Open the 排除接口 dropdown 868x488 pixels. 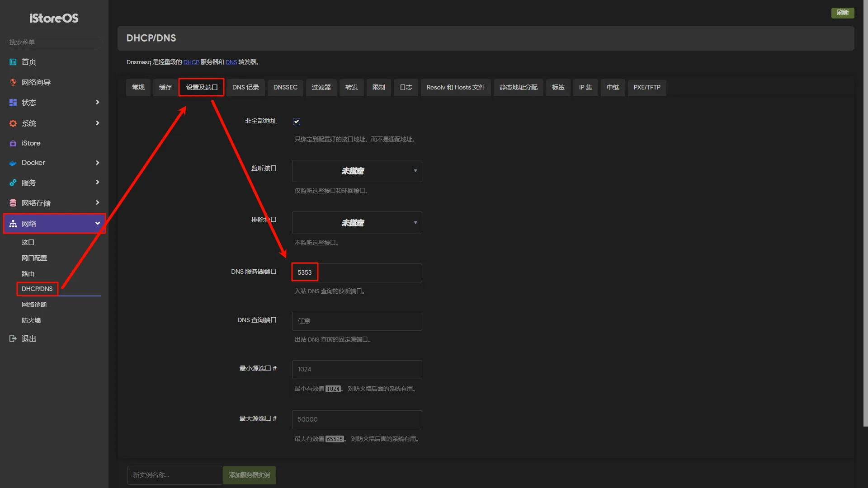pyautogui.click(x=357, y=223)
